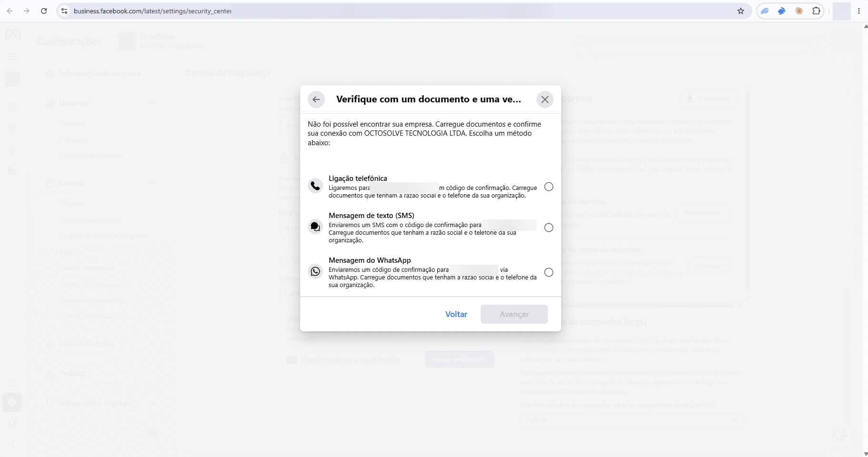
Task: Open the browser extensions puzzle icon
Action: pos(816,11)
